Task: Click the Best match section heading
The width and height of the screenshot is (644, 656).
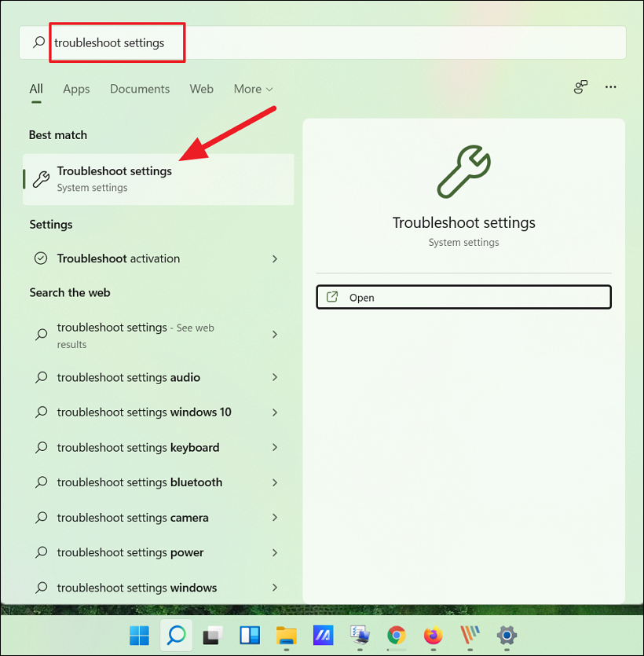Action: 58,134
